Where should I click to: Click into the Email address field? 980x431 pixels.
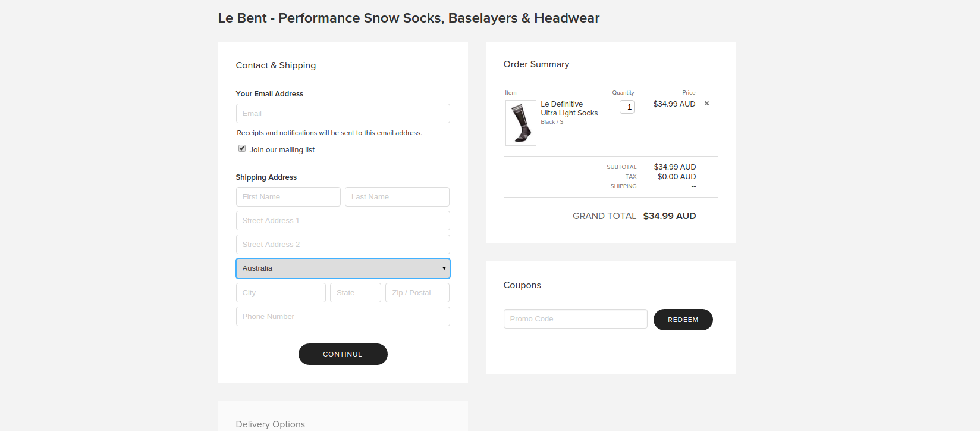[343, 113]
